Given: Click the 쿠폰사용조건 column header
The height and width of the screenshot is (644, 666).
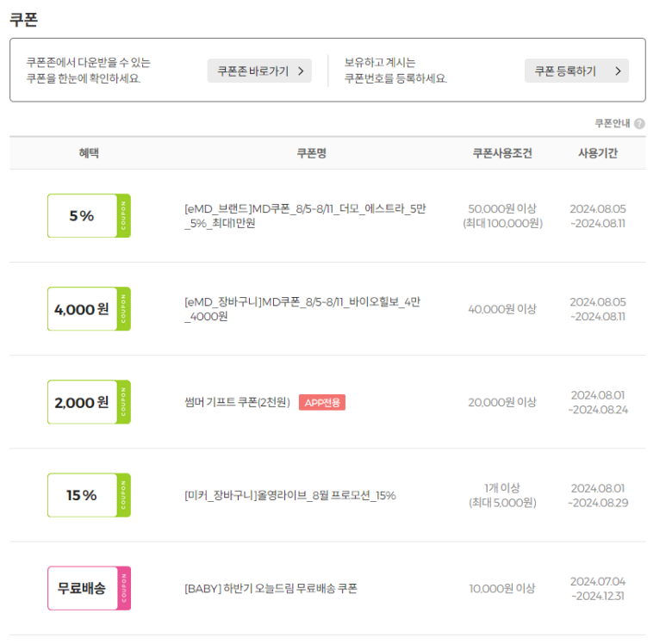Looking at the screenshot, I should pos(502,153).
